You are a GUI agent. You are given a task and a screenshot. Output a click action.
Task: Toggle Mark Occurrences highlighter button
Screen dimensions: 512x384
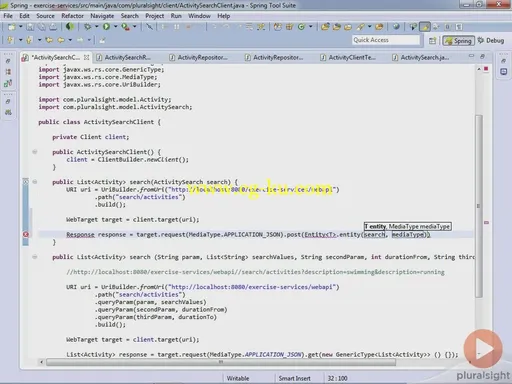point(425,27)
